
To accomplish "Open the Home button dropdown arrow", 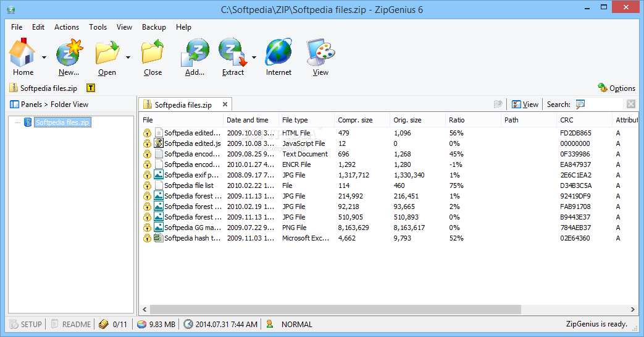I will click(x=44, y=58).
